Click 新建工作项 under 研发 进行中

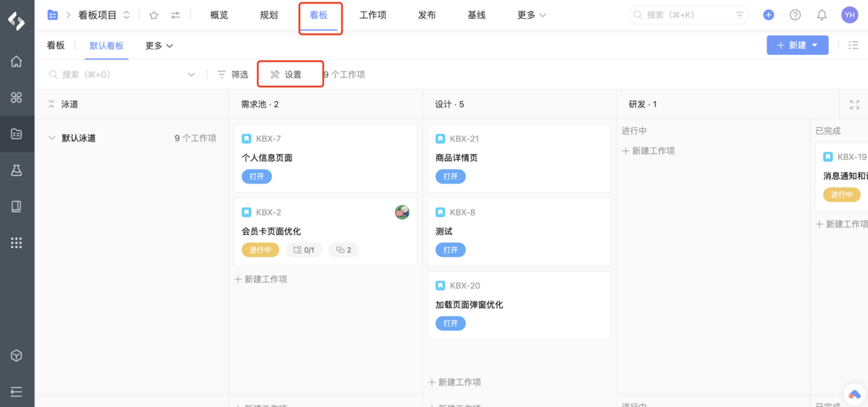pyautogui.click(x=649, y=151)
